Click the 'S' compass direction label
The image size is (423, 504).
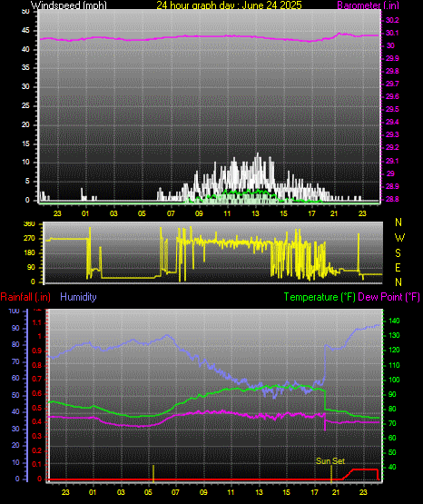tap(398, 253)
